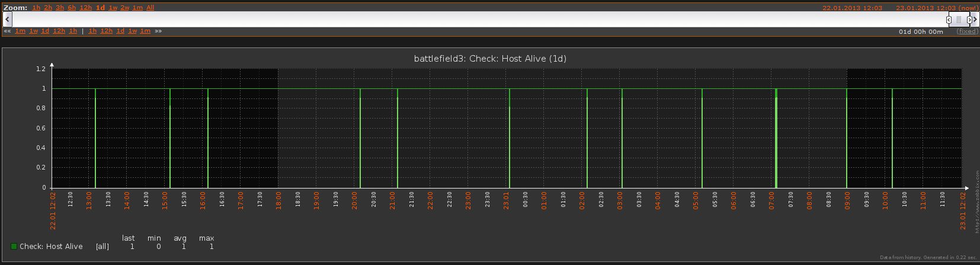Click the 21:00 time axis label
This screenshot has width=980, height=265.
click(392, 200)
